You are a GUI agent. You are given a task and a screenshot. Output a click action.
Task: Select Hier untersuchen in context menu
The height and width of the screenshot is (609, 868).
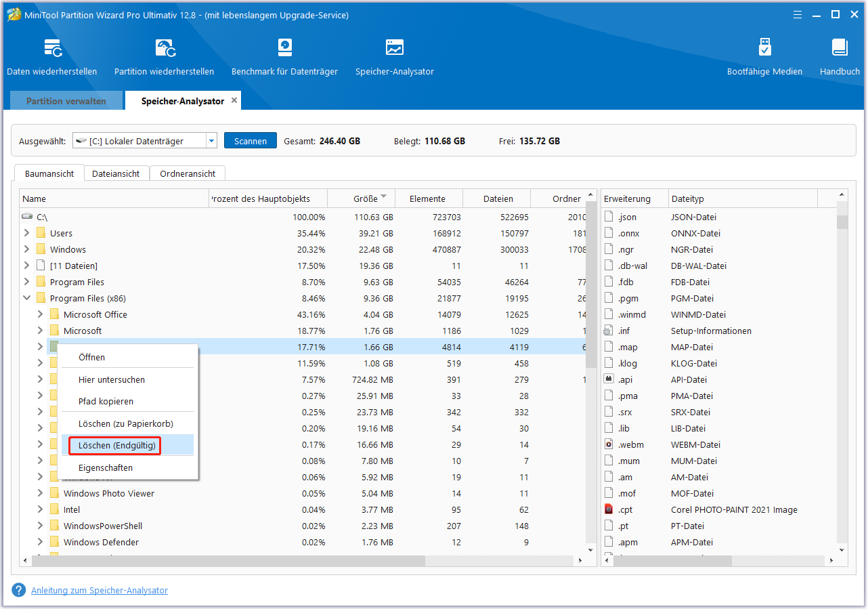(x=127, y=379)
